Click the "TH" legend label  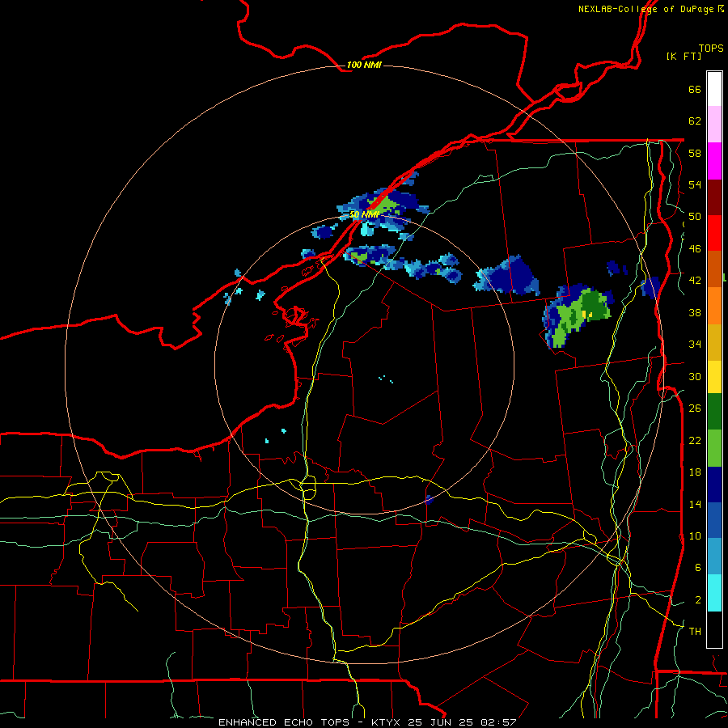pyautogui.click(x=695, y=632)
